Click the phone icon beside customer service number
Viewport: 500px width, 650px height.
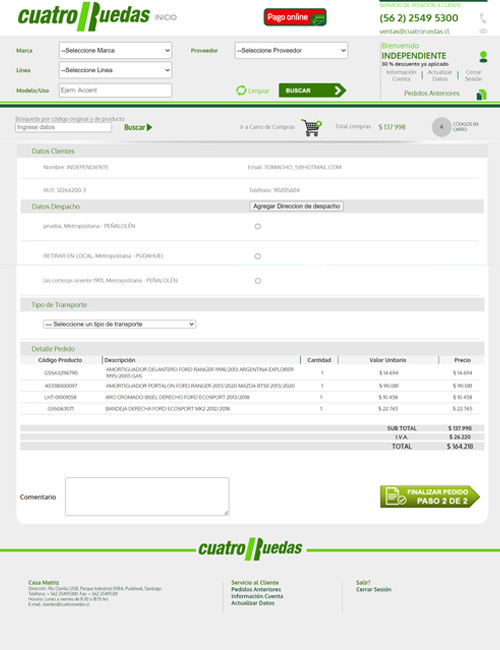tap(483, 18)
